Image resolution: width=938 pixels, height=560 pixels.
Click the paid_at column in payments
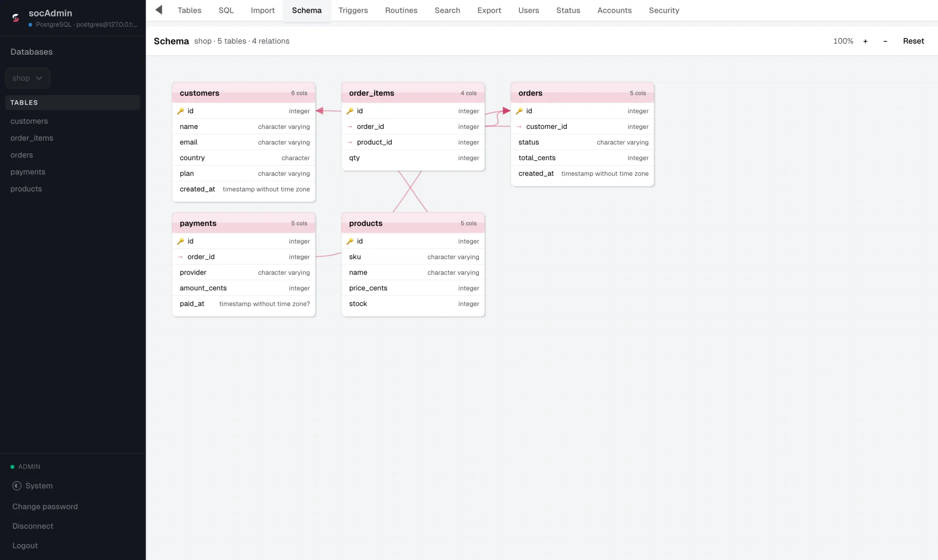point(244,304)
